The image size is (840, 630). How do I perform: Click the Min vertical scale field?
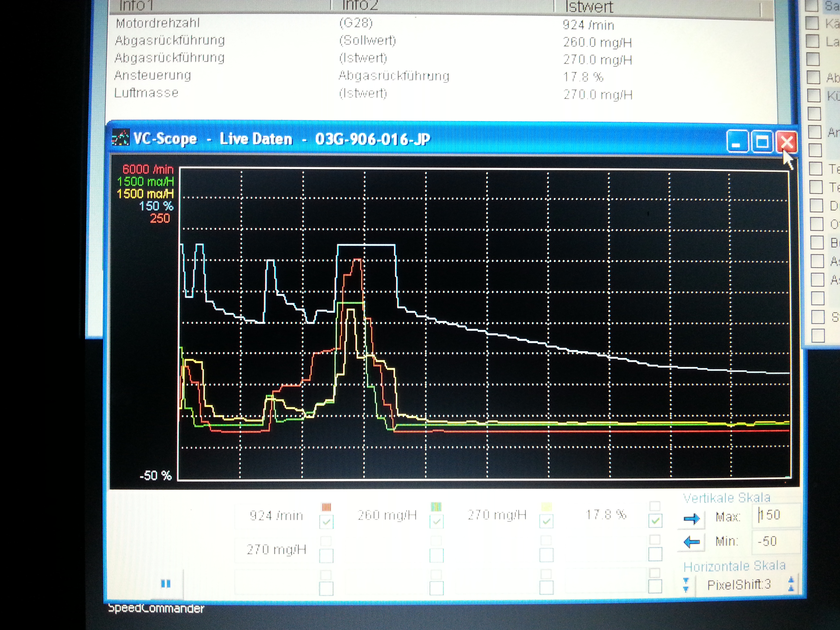coord(776,541)
